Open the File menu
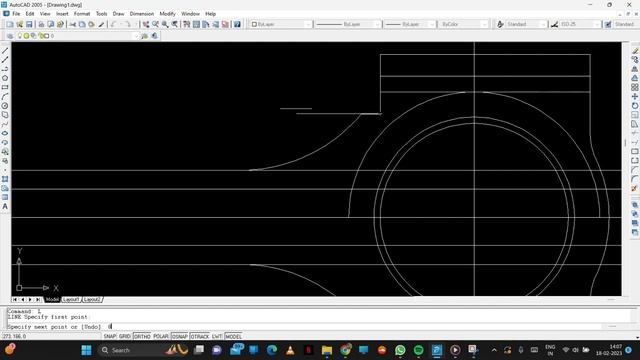This screenshot has height=360, width=640. [x=16, y=14]
